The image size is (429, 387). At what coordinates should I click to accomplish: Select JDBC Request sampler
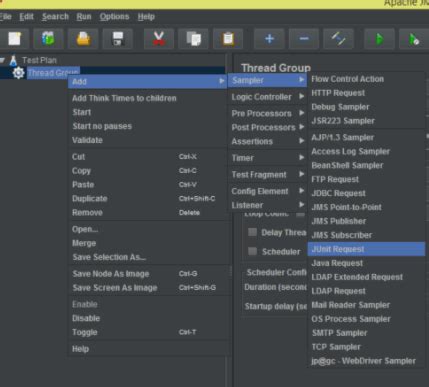[x=366, y=193]
